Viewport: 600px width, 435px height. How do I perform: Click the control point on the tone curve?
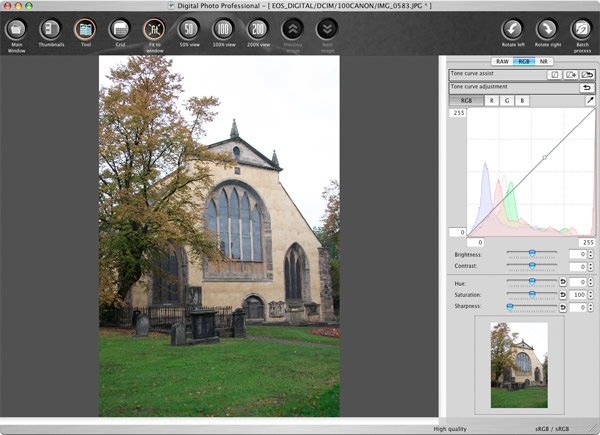545,157
